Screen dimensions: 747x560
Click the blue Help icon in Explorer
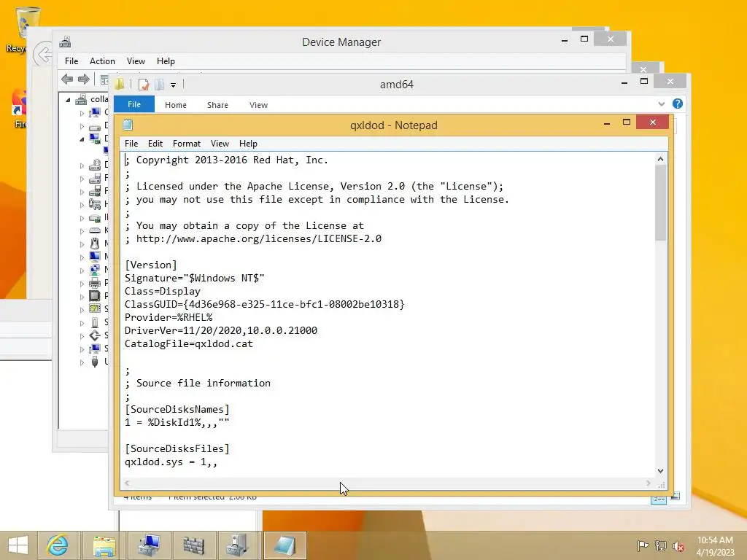point(678,104)
